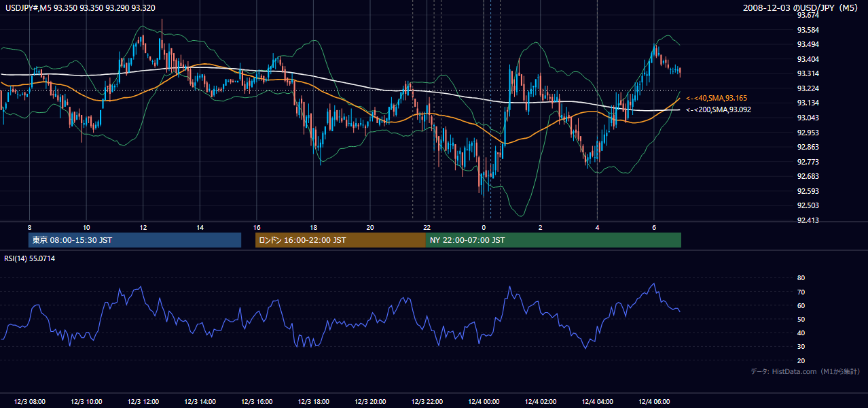Click the 93.224 price axis label
The image size is (868, 408).
click(808, 89)
